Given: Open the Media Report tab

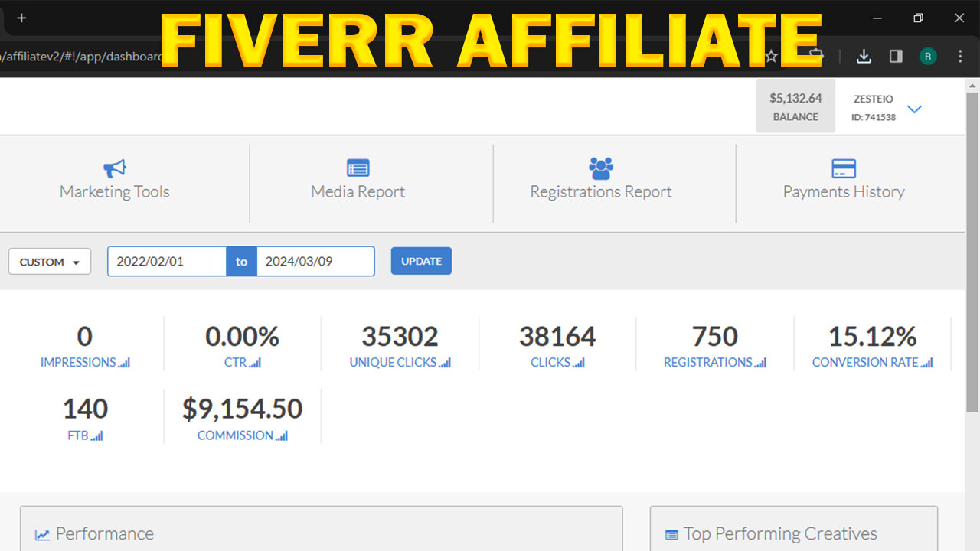Looking at the screenshot, I should point(358,182).
